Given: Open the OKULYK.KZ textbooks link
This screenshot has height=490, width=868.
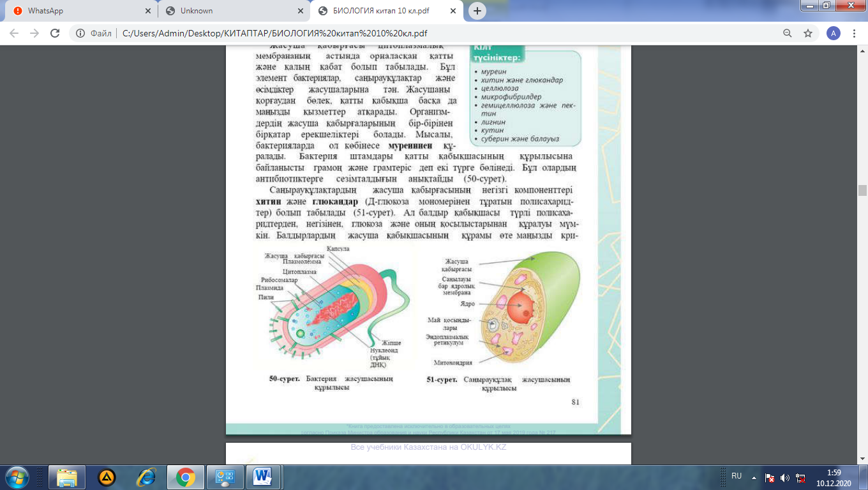Looking at the screenshot, I should coord(428,447).
